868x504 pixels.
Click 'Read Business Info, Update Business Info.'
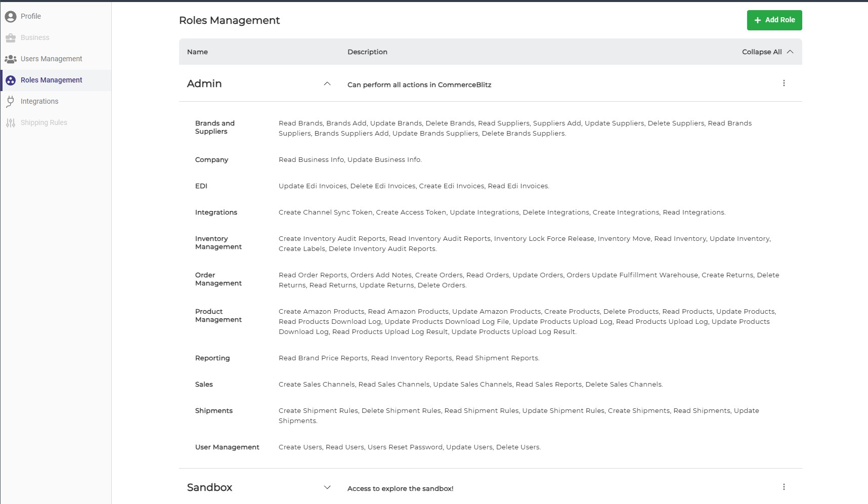pos(350,160)
